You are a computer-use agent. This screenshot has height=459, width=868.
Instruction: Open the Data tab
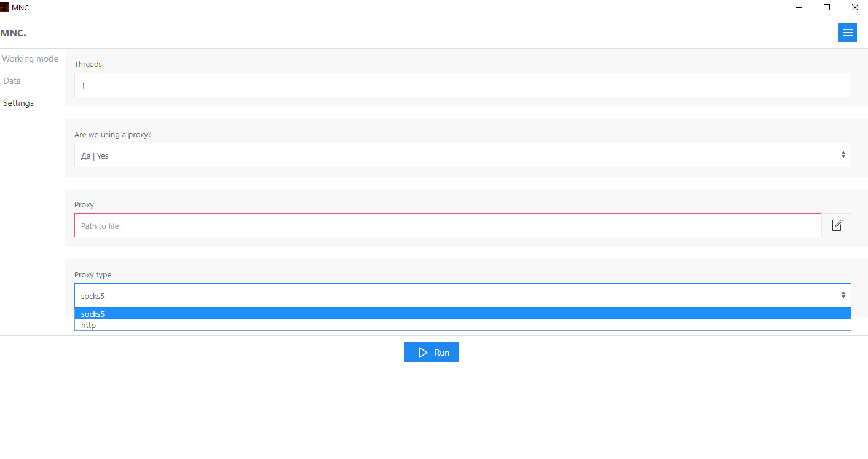tap(12, 81)
